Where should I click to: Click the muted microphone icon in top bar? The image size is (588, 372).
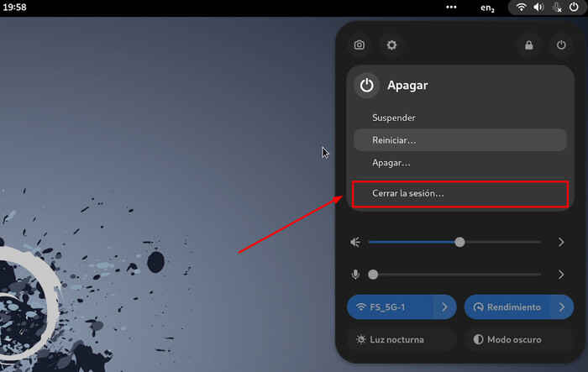(x=557, y=7)
